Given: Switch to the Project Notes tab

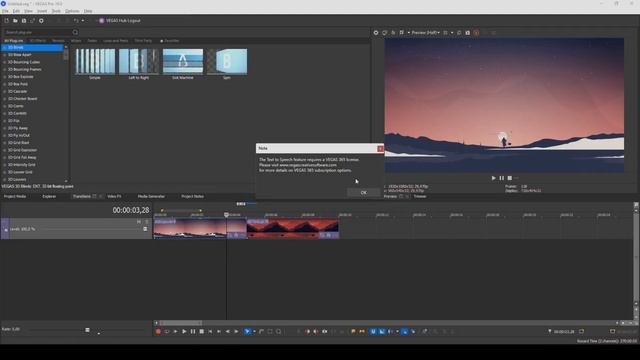Looking at the screenshot, I should click(193, 196).
